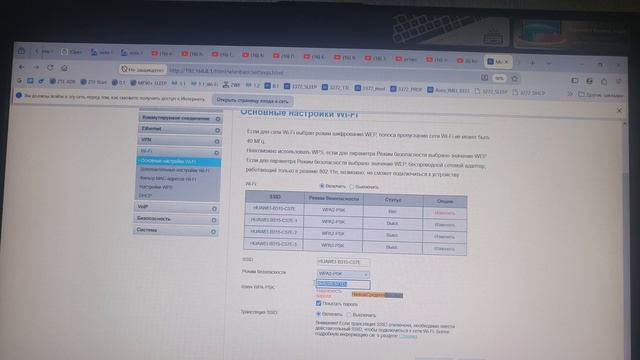Expand the VPN sidebar section

coord(179,140)
